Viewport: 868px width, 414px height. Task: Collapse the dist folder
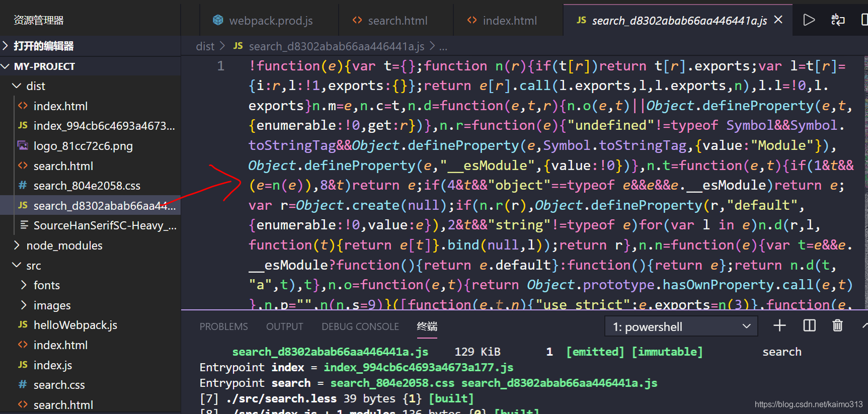point(17,86)
